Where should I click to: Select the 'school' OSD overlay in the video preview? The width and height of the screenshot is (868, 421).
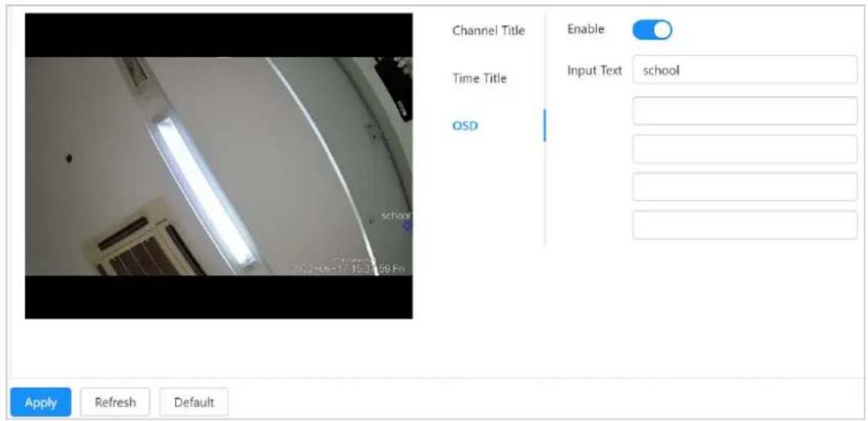396,216
